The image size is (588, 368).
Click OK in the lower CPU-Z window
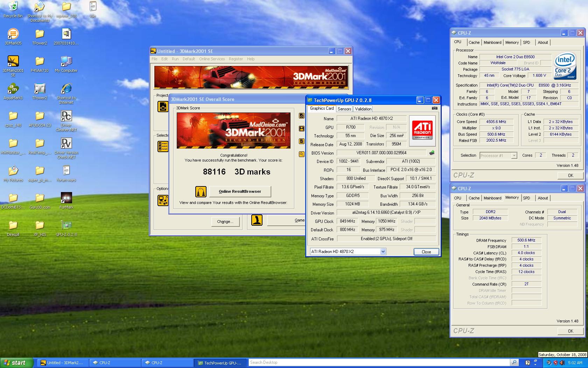coord(570,331)
